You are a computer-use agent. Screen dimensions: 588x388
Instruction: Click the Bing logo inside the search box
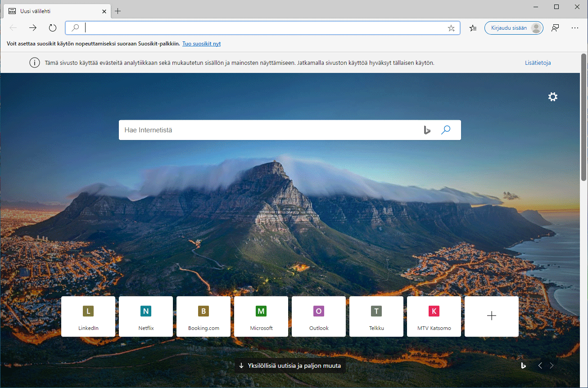tap(427, 130)
